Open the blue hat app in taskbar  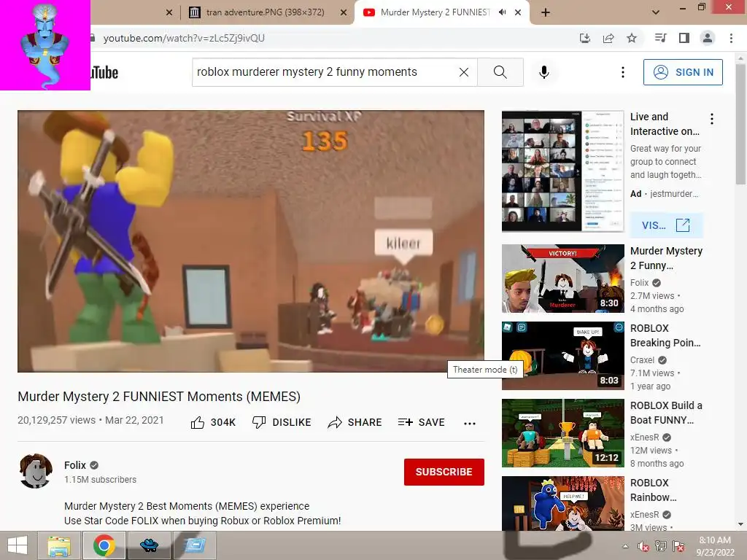tap(149, 545)
